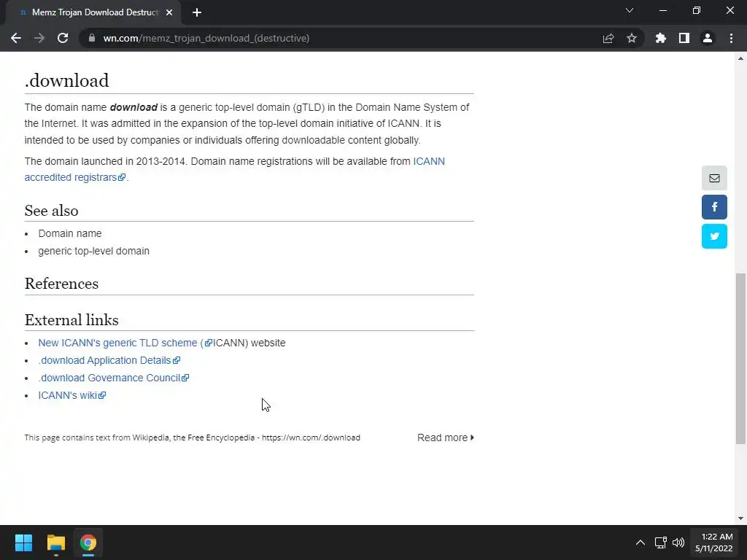747x560 pixels.
Task: Open the Chrome three-dot menu
Action: 731,38
